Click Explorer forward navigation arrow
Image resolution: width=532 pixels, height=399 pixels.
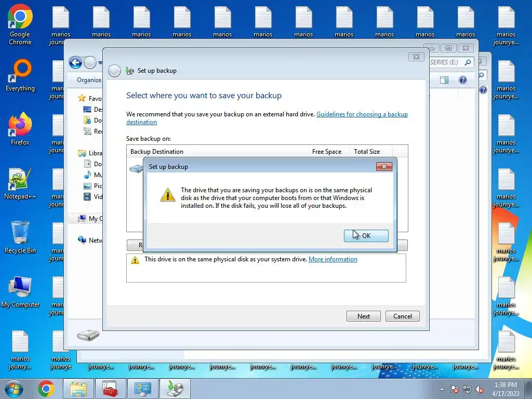[x=90, y=62]
